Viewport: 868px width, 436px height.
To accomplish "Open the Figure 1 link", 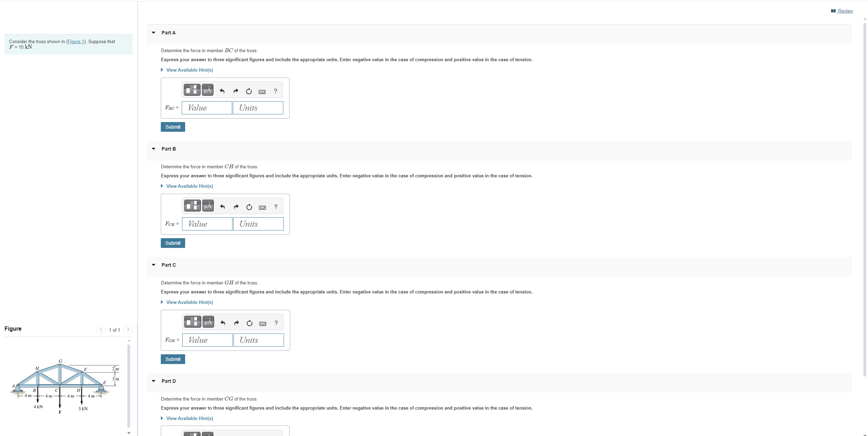I will click(76, 41).
